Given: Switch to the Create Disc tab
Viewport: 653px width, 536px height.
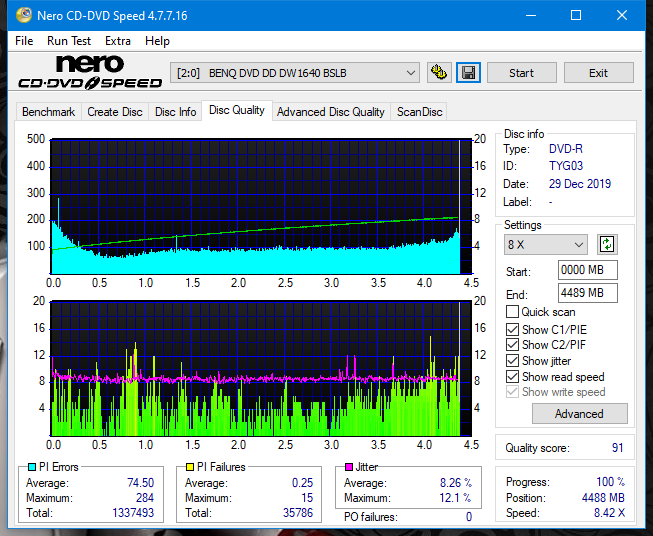Looking at the screenshot, I should pyautogui.click(x=115, y=112).
